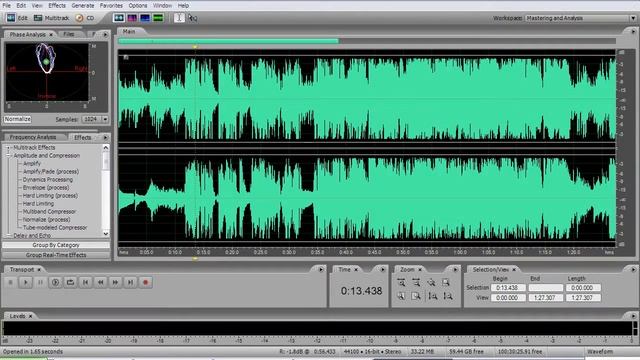Expand the Multitrack Effects tree node

[8, 148]
